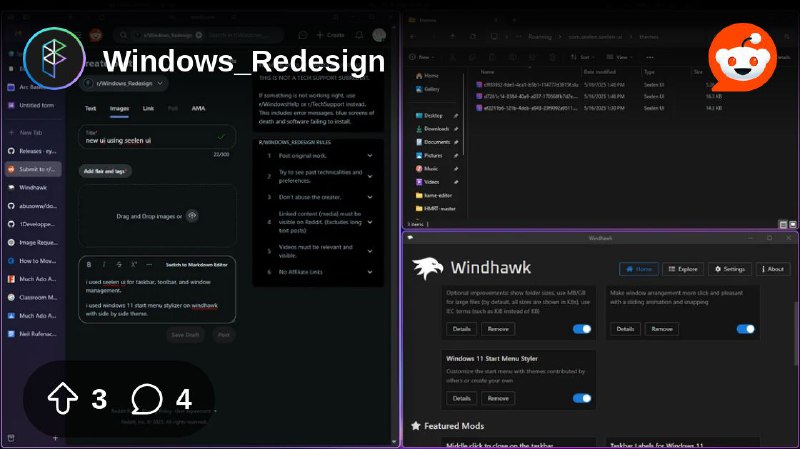
Task: Open abuzoww GitHub tab in sidebar
Action: [33, 206]
